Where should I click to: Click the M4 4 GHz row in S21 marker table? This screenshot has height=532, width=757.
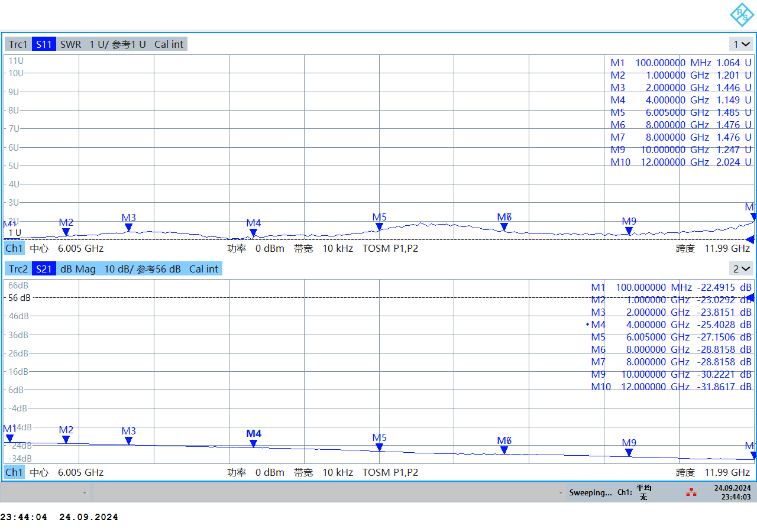(671, 325)
